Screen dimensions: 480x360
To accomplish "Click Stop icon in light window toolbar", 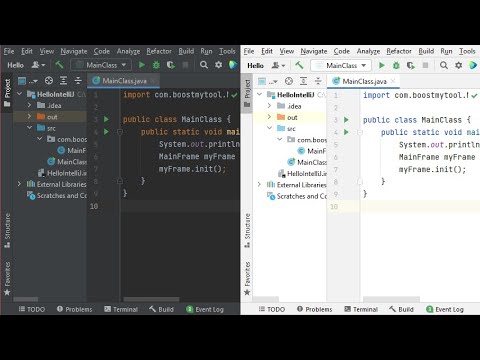I will pos(425,65).
